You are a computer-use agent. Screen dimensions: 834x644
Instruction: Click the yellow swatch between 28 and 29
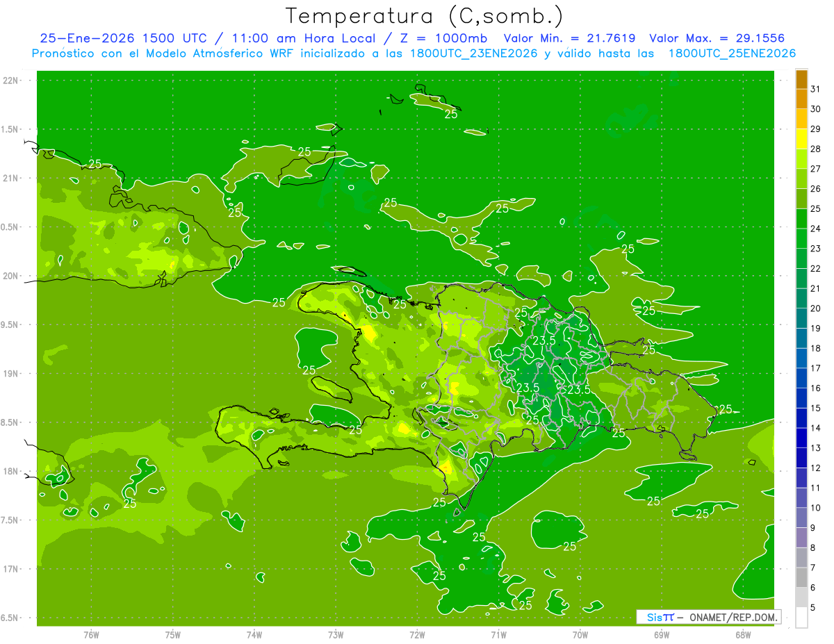pos(801,139)
